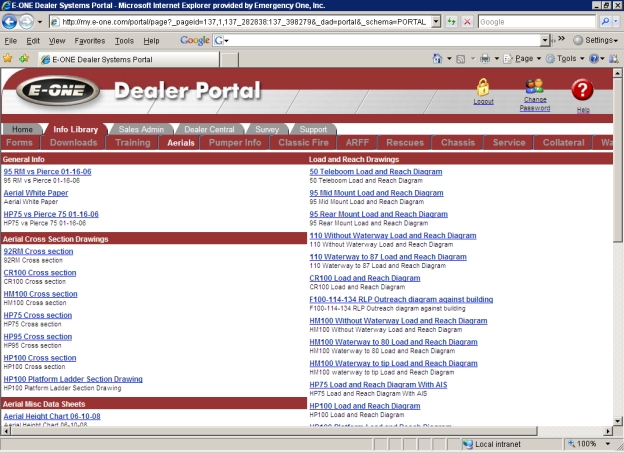Open the CR100 Cross section link
This screenshot has height=453, width=624.
click(x=40, y=273)
